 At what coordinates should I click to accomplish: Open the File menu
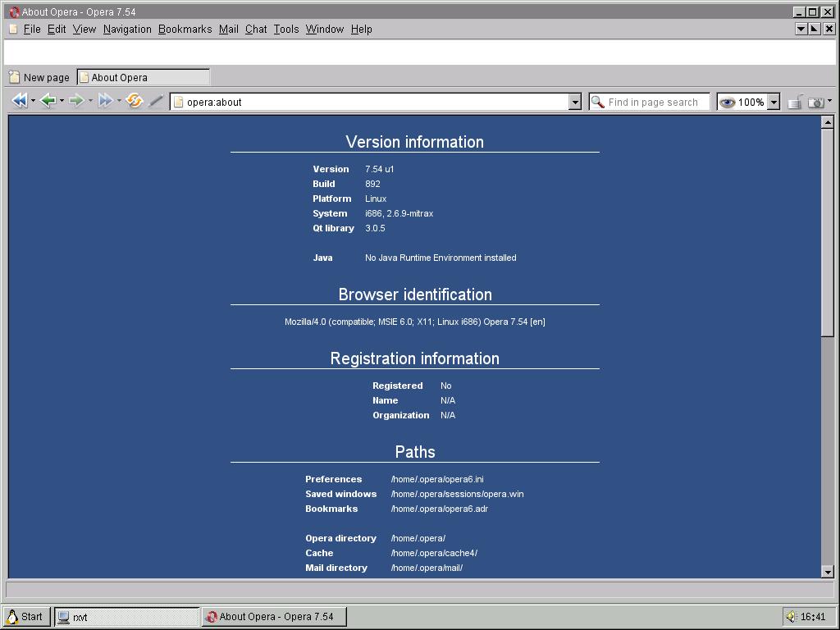click(32, 29)
